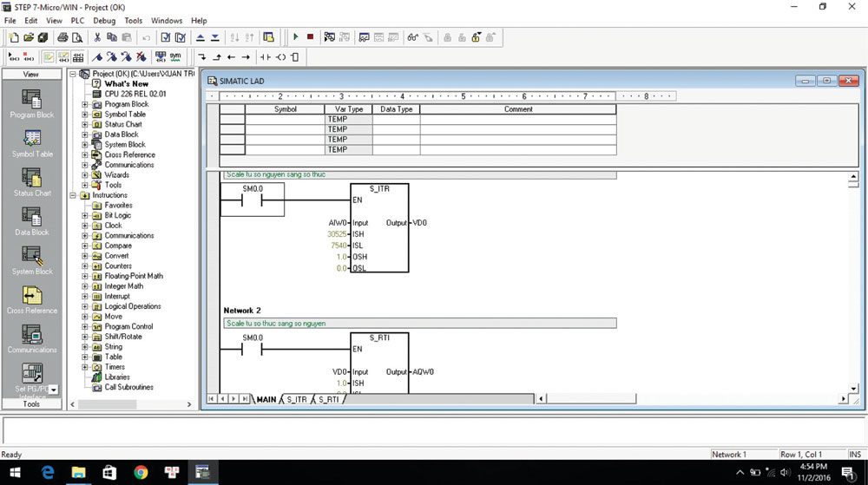Put the PLC in STOP mode
868x485 pixels.
pyautogui.click(x=311, y=37)
